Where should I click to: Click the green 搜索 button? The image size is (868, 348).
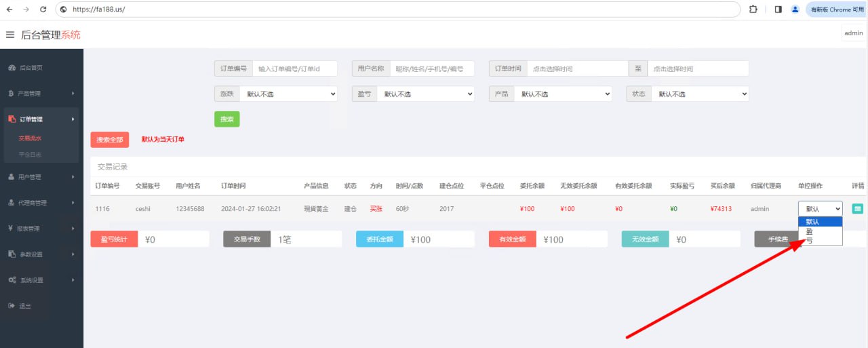pyautogui.click(x=226, y=119)
